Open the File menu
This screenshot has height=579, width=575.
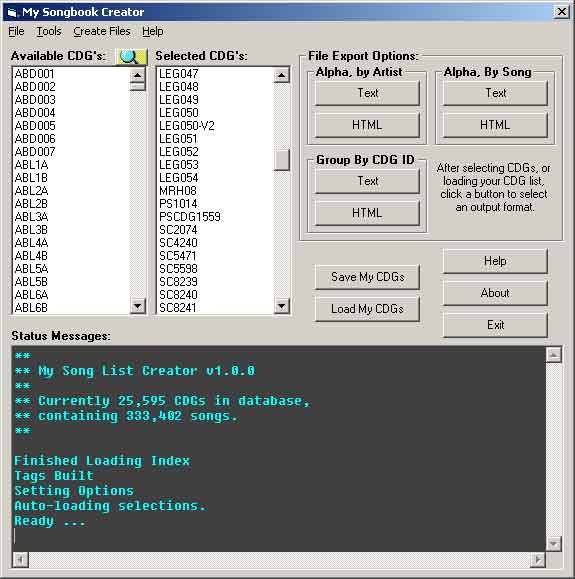coord(16,31)
